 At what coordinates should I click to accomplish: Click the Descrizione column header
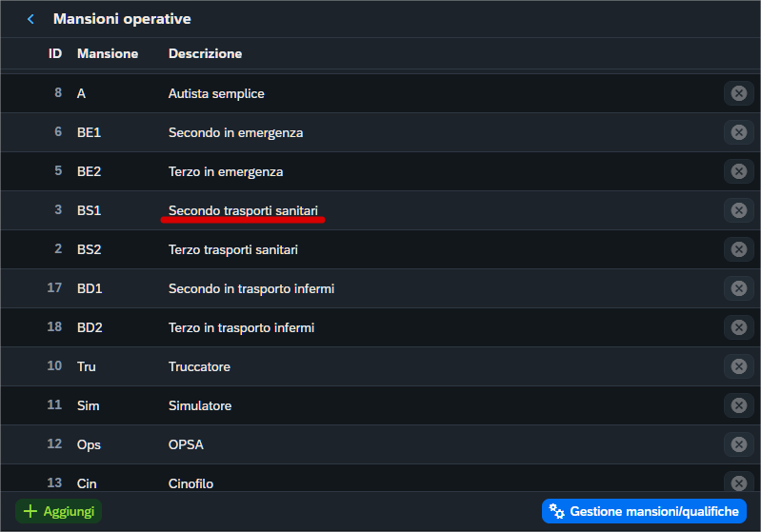pyautogui.click(x=205, y=53)
